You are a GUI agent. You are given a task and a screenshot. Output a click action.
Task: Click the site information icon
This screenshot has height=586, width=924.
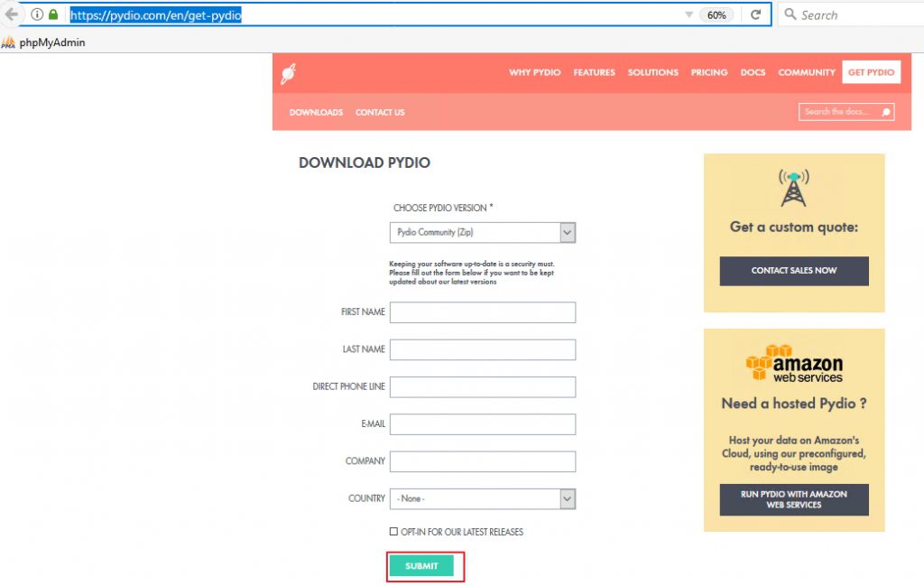(37, 14)
